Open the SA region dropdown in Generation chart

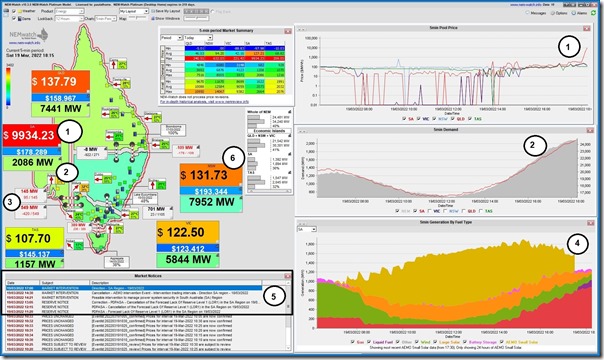(x=307, y=229)
